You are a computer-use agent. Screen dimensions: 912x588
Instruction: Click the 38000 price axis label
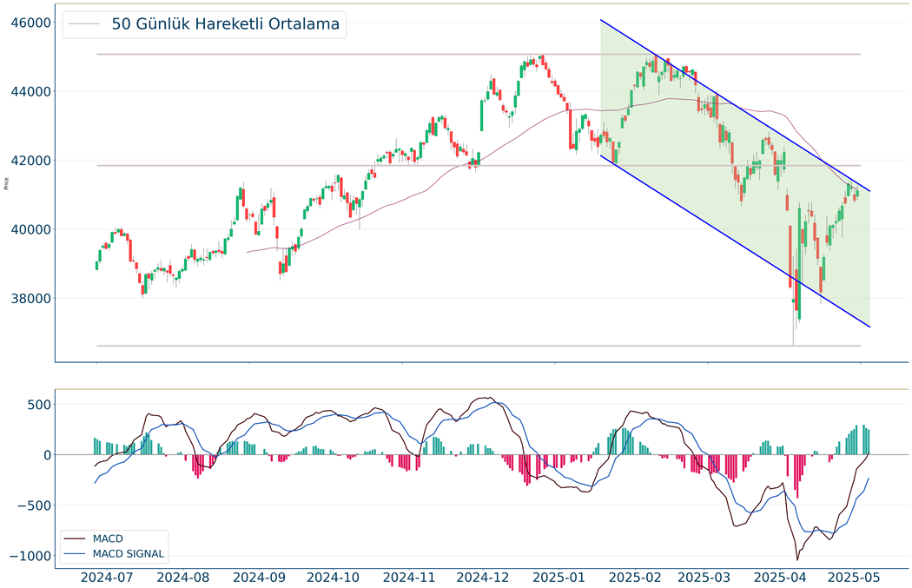(x=30, y=299)
